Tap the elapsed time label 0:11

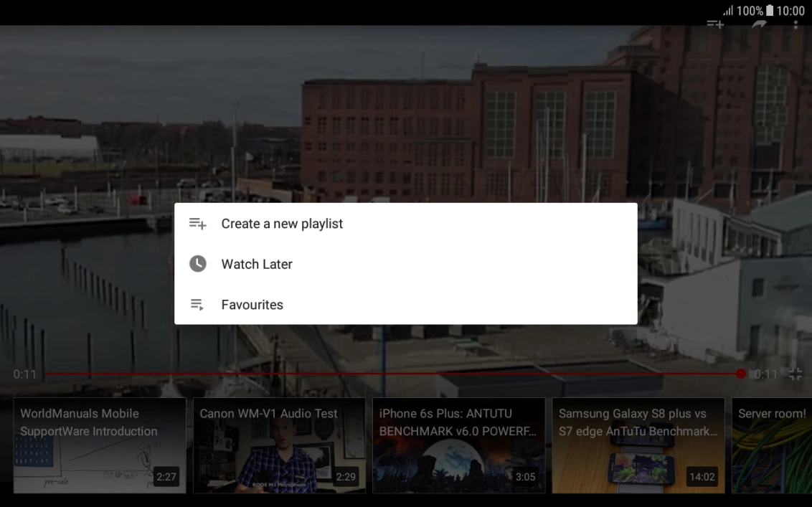coord(26,374)
